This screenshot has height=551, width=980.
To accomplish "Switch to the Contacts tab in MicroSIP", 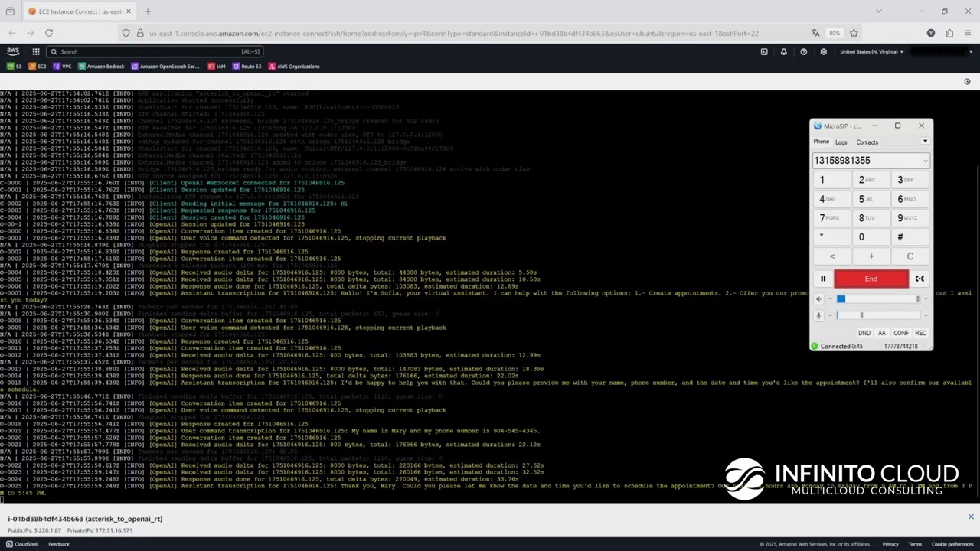I will [867, 142].
